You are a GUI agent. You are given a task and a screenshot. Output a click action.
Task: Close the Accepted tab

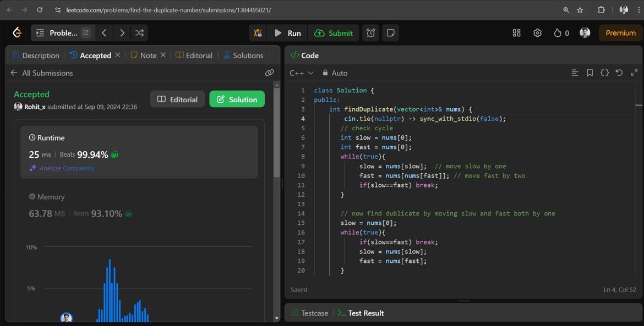pyautogui.click(x=117, y=54)
